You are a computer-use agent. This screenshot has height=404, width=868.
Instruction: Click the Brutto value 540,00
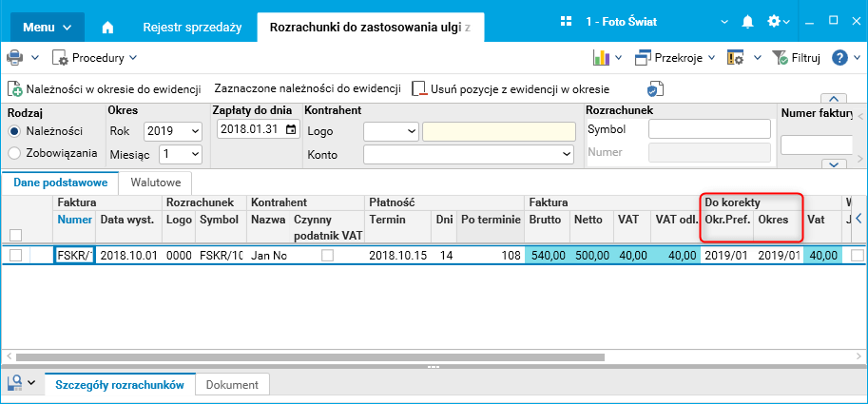point(547,255)
